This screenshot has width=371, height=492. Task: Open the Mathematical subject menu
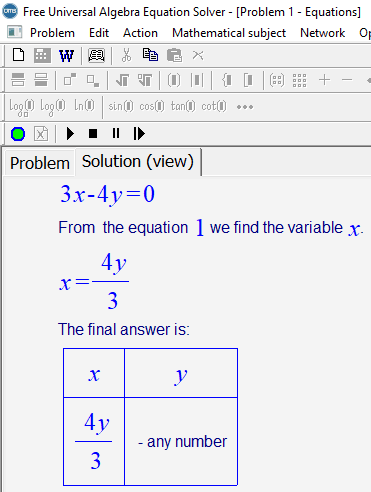(229, 33)
